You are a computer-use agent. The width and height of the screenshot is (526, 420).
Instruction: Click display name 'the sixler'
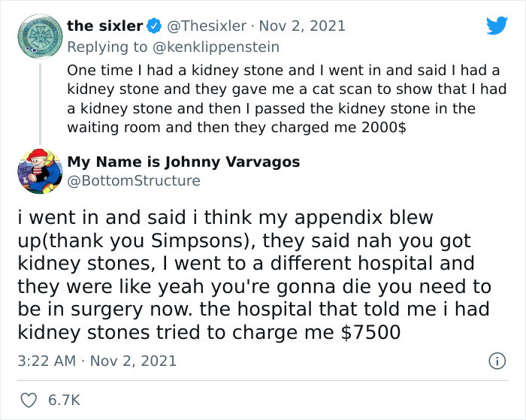105,26
